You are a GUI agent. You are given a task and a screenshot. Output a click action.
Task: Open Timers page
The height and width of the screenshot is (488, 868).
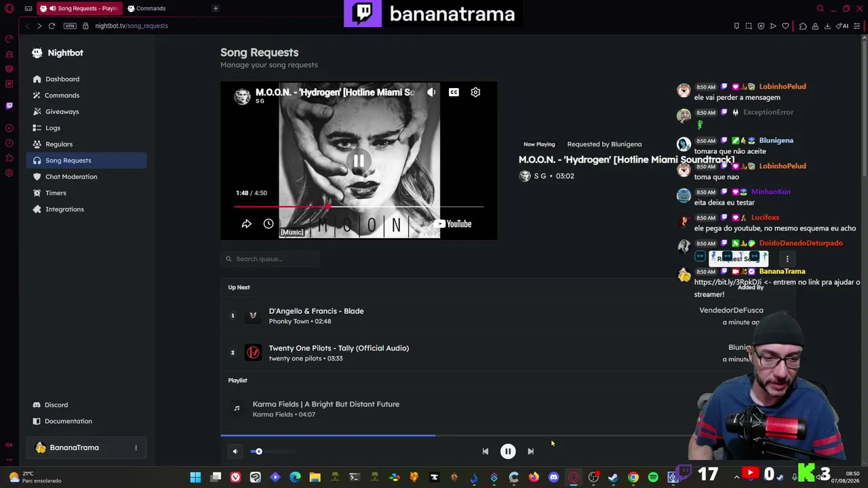coord(86,193)
